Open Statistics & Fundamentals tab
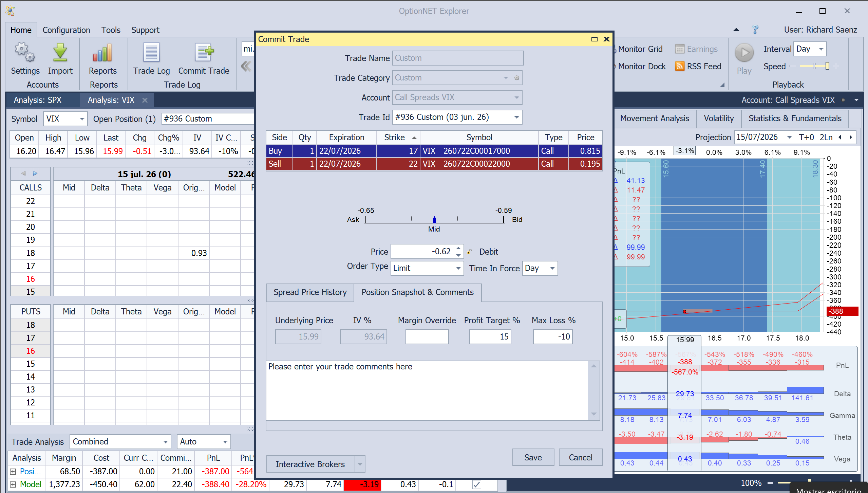868x493 pixels. 795,118
